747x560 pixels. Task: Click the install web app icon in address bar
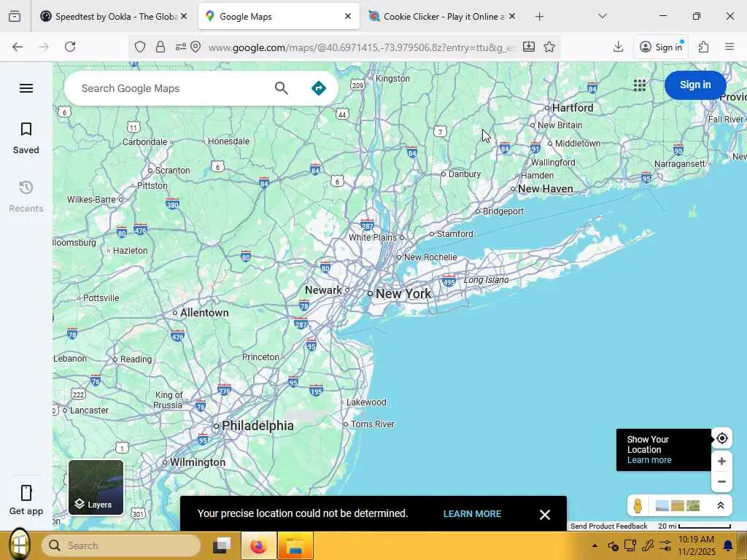pyautogui.click(x=529, y=47)
